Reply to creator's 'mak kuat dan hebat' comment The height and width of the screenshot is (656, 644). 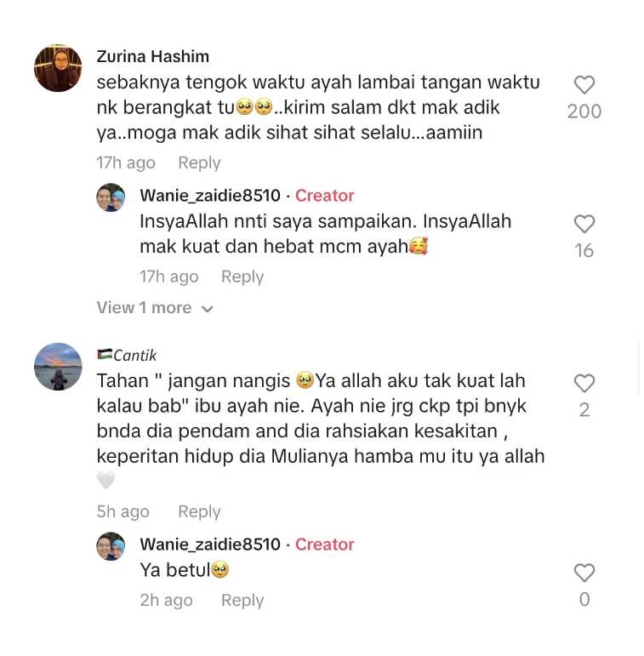[242, 277]
